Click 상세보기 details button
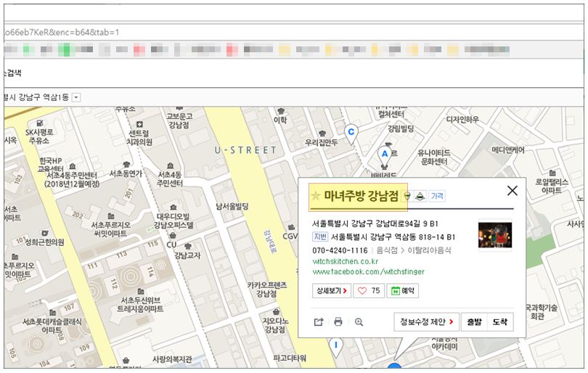The height and width of the screenshot is (373, 588). 332,290
